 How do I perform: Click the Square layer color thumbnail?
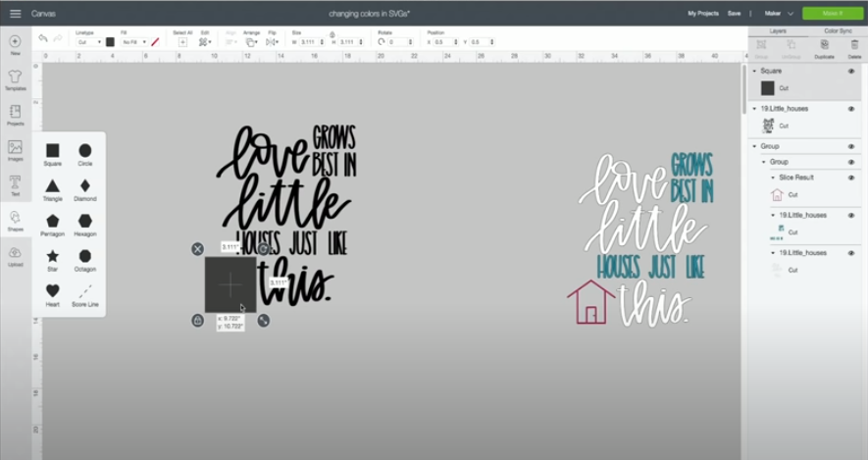tap(767, 88)
